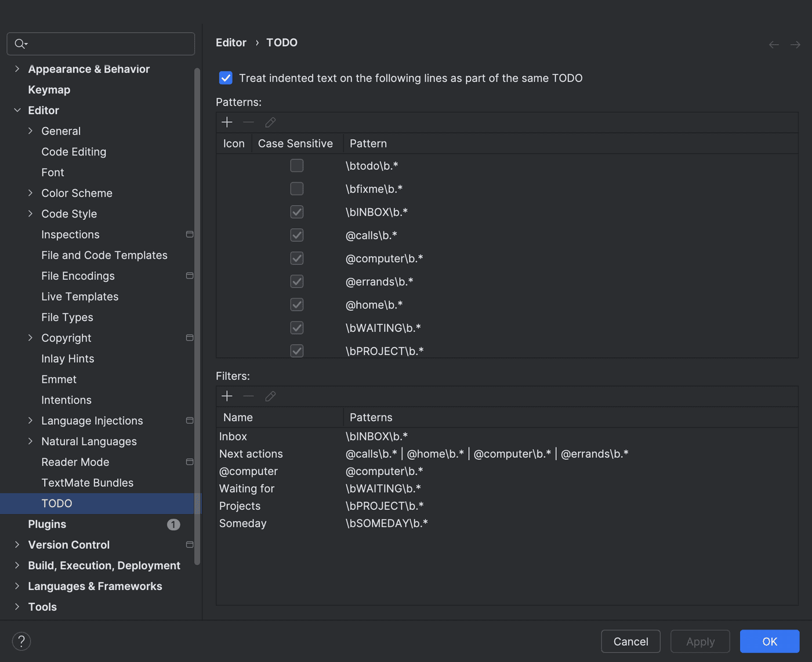
Task: Open the Plugins settings page
Action: (47, 524)
